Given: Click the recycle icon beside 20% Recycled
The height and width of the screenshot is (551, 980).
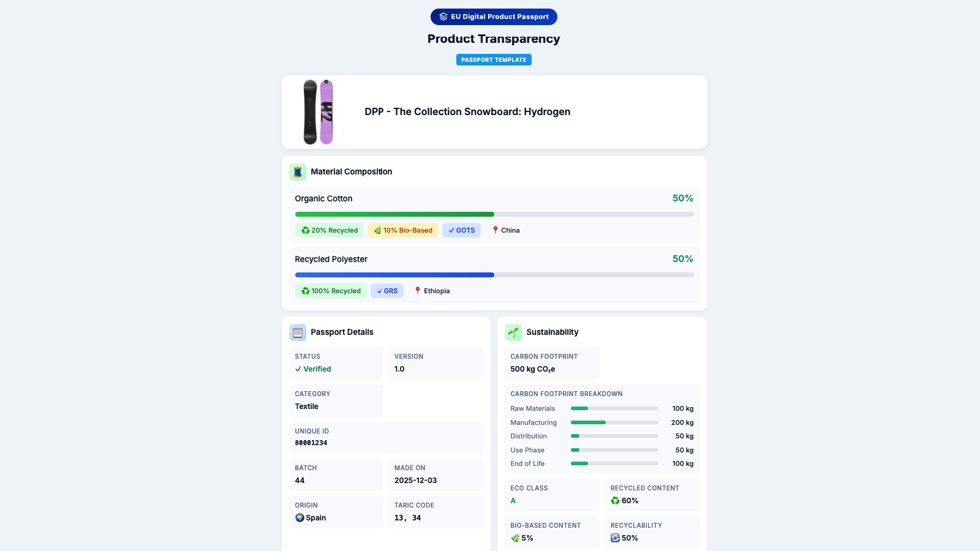Looking at the screenshot, I should click(306, 231).
